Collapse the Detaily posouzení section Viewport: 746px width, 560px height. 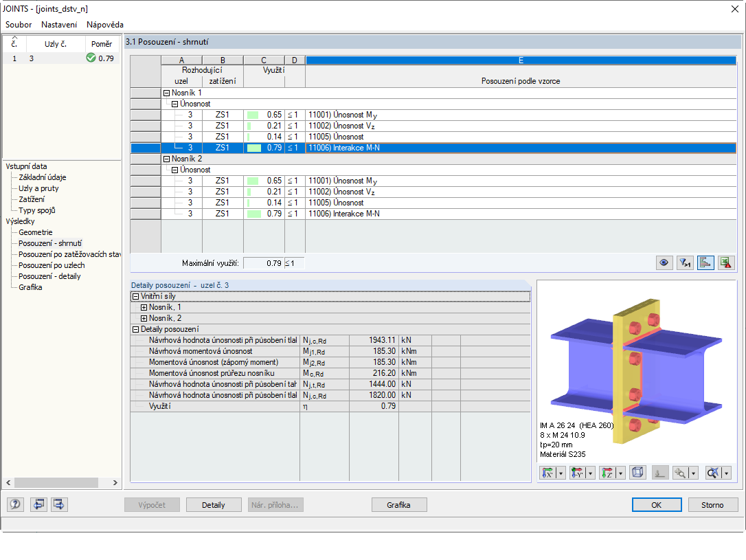point(135,329)
